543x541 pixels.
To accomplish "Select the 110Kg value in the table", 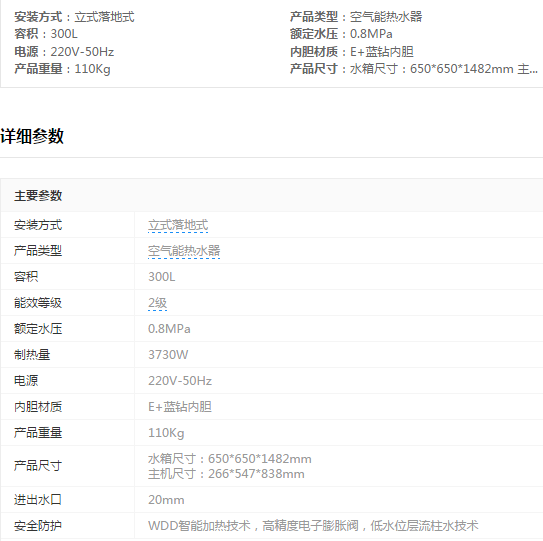I will (x=166, y=433).
